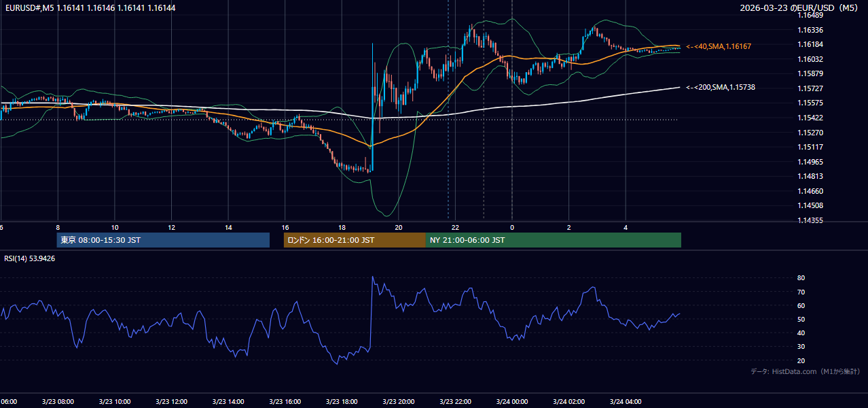Click the HistData.com data source credit

(x=806, y=371)
